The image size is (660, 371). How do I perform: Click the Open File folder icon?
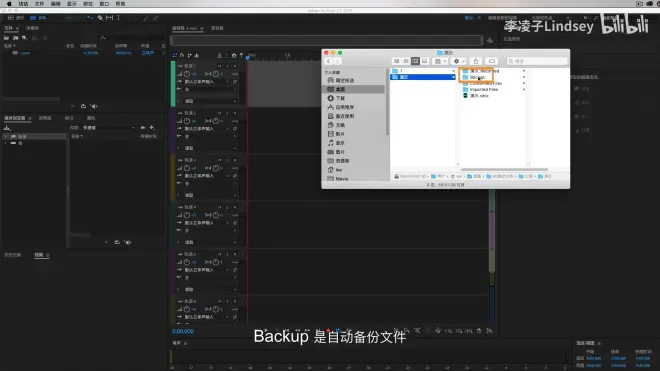click(6, 38)
